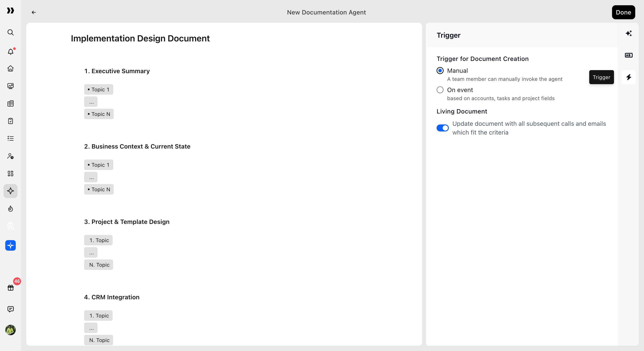
Task: Click the New Documentation Agent title
Action: [326, 12]
